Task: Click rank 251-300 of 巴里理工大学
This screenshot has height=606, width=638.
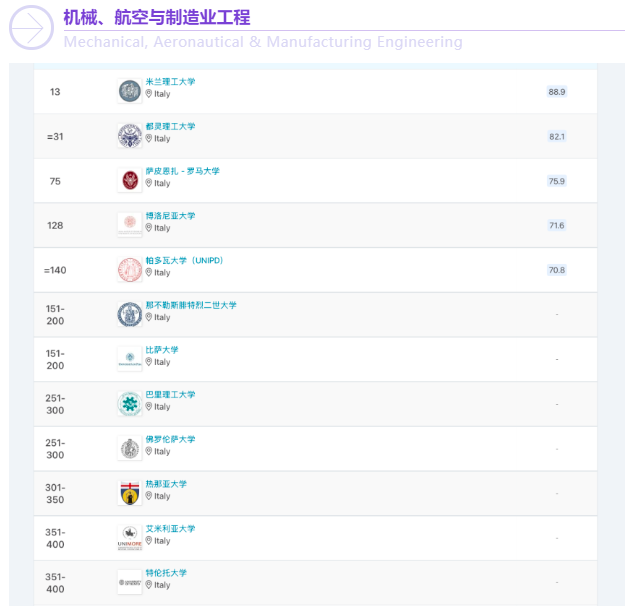Action: (x=55, y=404)
